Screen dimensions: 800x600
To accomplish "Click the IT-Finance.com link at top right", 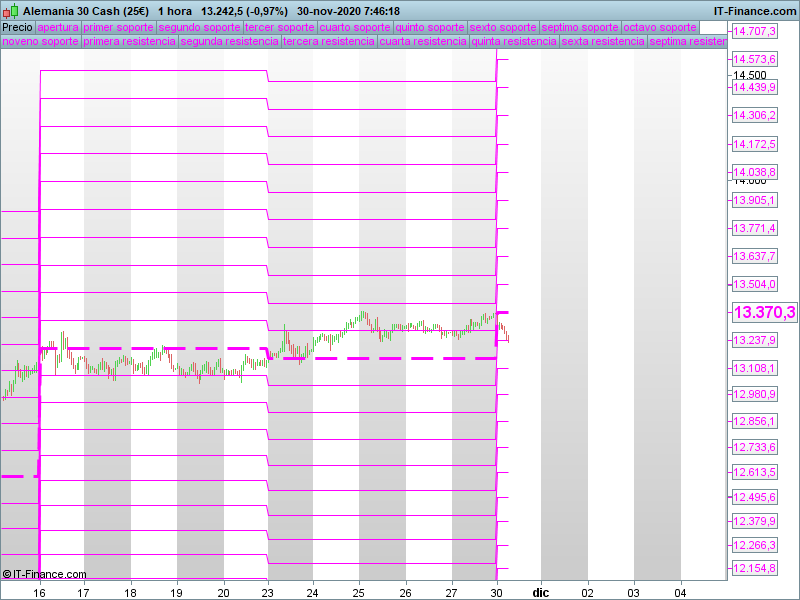I will pyautogui.click(x=754, y=11).
